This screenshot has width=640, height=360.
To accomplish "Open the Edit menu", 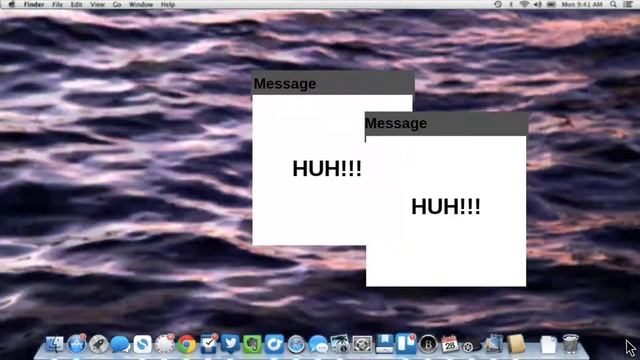I will [x=76, y=4].
